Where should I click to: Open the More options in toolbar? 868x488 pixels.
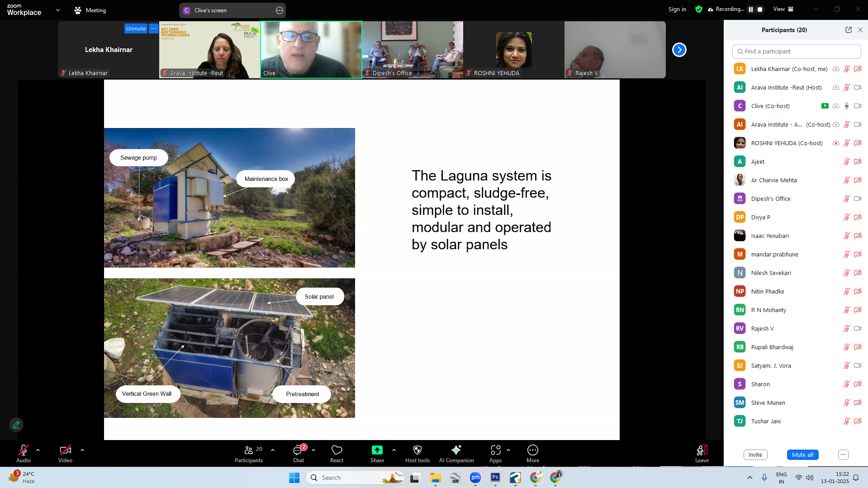tap(533, 454)
